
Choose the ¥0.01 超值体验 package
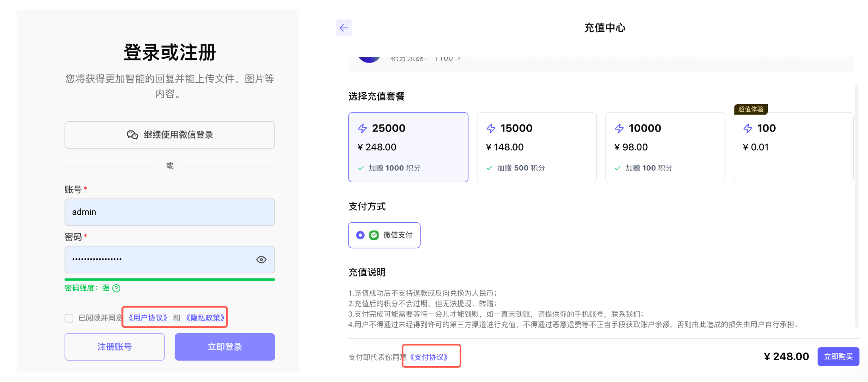(793, 147)
